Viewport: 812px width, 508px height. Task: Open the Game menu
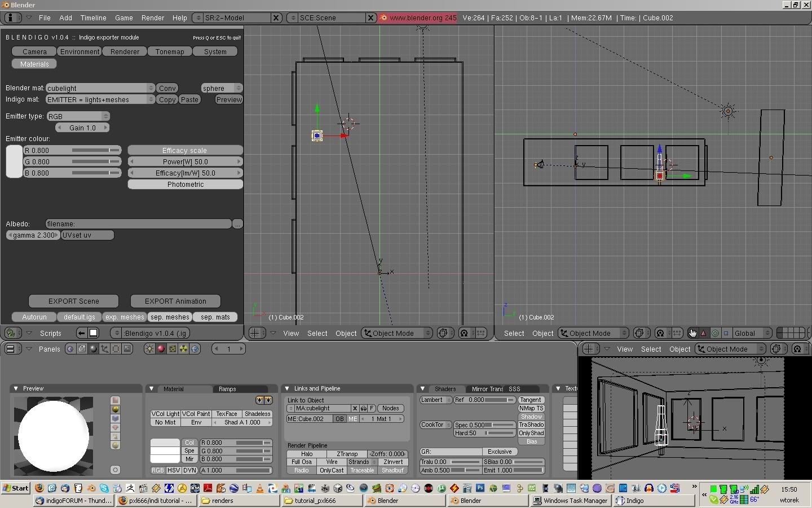[x=124, y=17]
